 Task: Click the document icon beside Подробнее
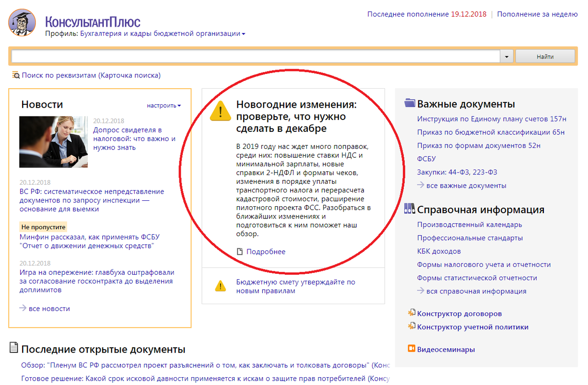240,252
